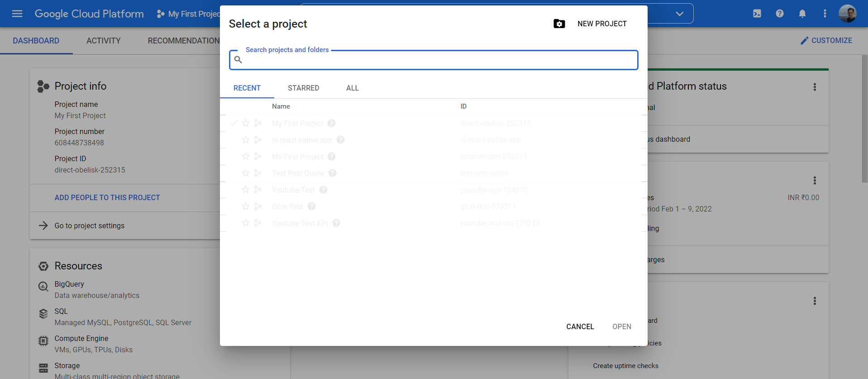This screenshot has width=868, height=379.
Task: Star the Gcm Test project
Action: click(x=246, y=206)
